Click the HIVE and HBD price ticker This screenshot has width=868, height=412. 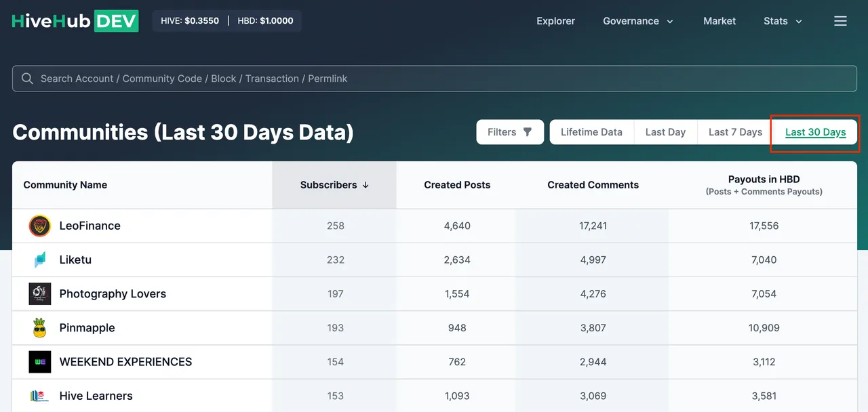[x=227, y=21]
